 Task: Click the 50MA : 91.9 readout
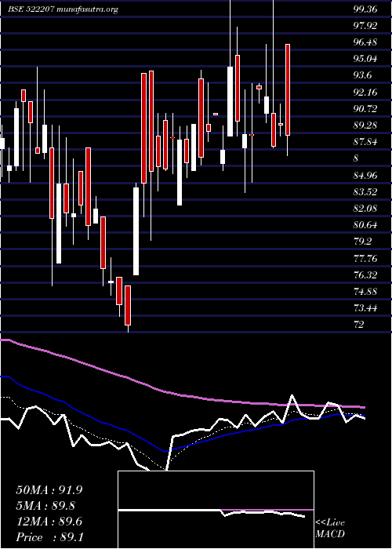pos(49,490)
